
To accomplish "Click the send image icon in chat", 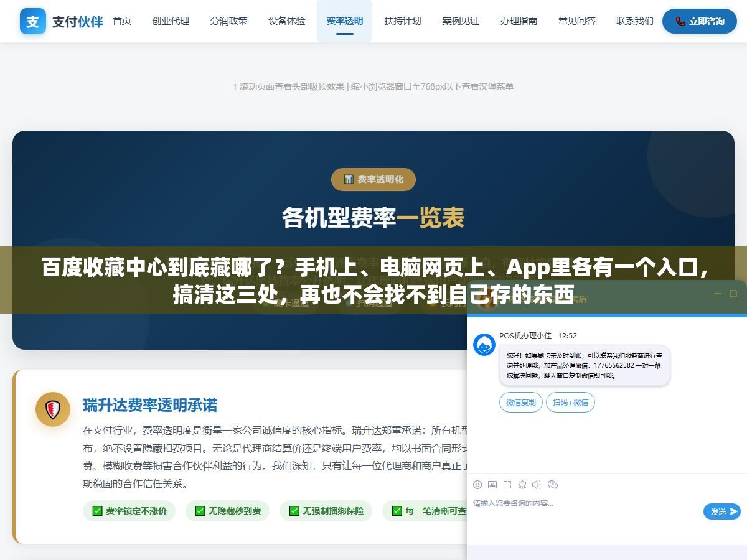I will click(x=492, y=485).
